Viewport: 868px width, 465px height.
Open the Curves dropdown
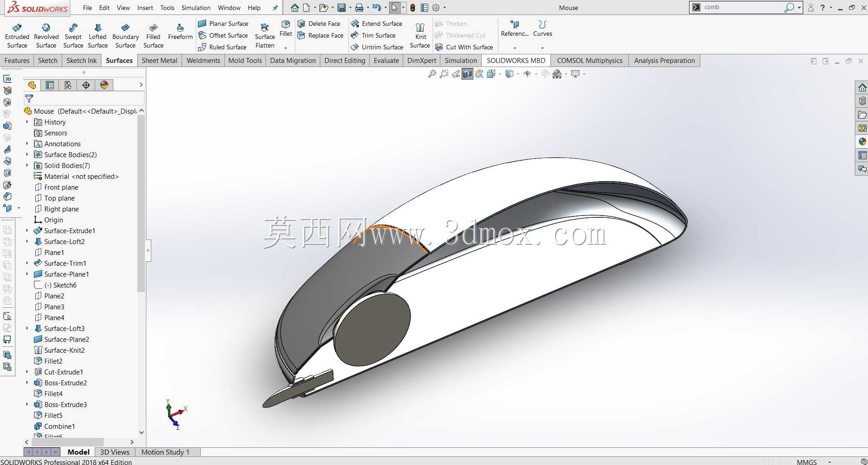pyautogui.click(x=542, y=48)
